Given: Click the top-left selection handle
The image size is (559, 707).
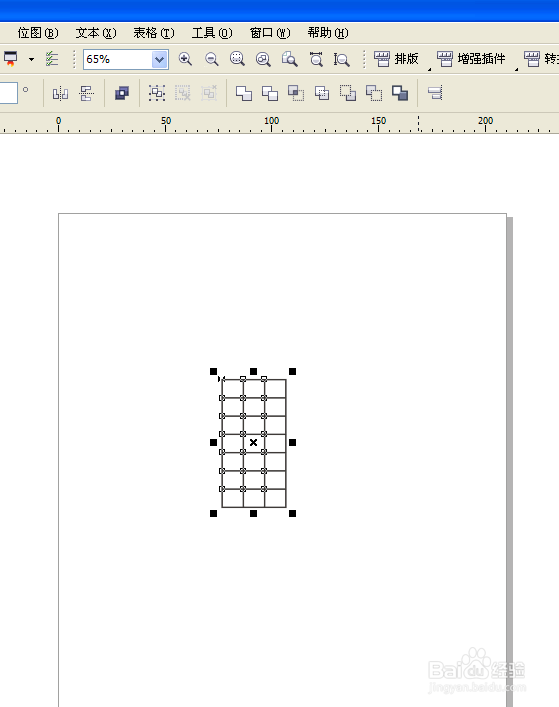Looking at the screenshot, I should tap(214, 372).
